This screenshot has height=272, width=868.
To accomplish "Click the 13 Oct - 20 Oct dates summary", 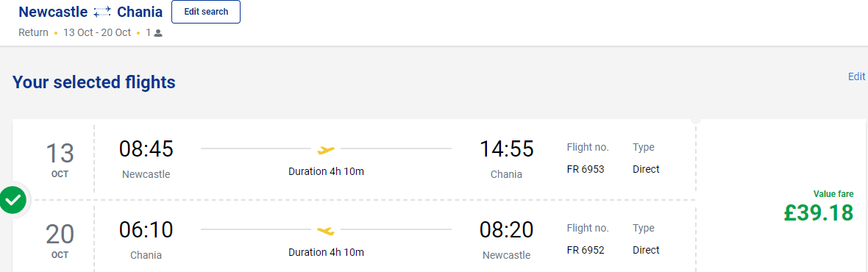I will click(x=97, y=32).
